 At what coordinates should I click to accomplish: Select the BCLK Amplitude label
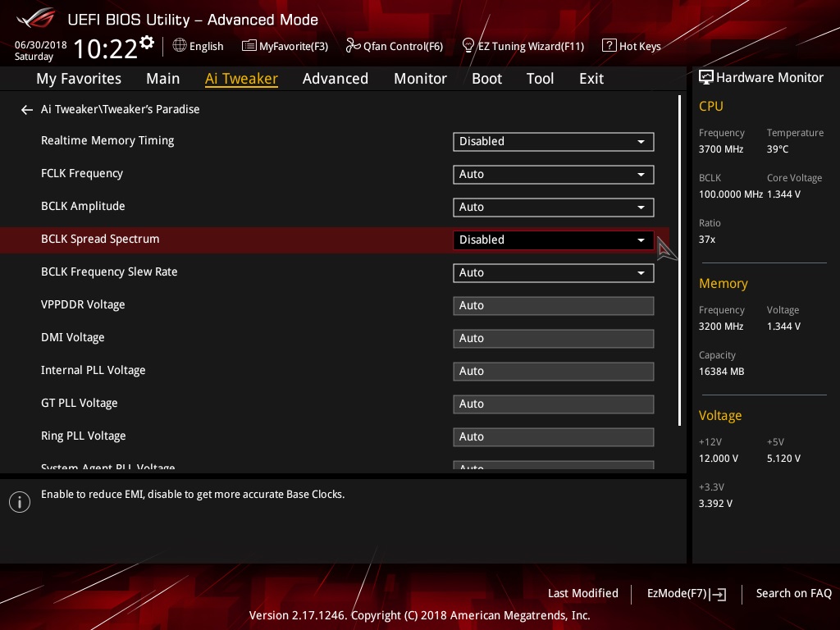click(83, 206)
